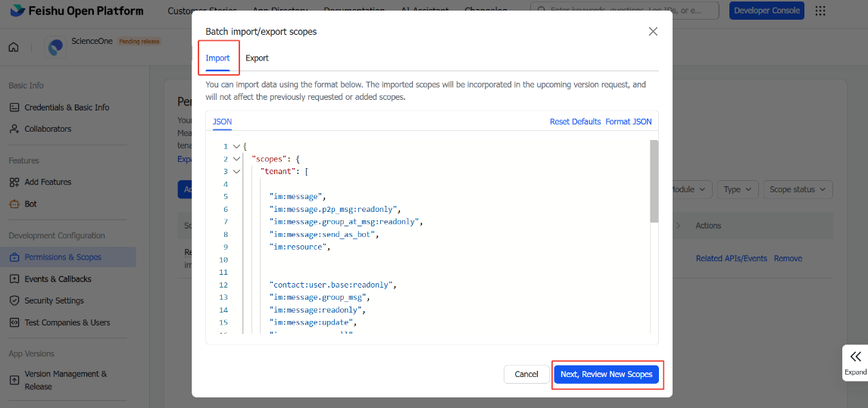The height and width of the screenshot is (408, 868).
Task: Click the Collaborators person icon
Action: [x=14, y=129]
